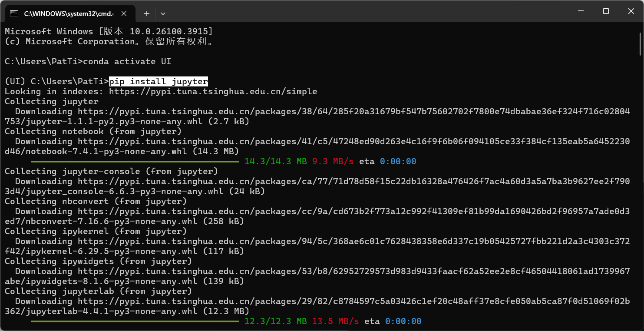
Task: Click 'Collecting ipykernel (from jupyter)' line
Action: click(96, 231)
